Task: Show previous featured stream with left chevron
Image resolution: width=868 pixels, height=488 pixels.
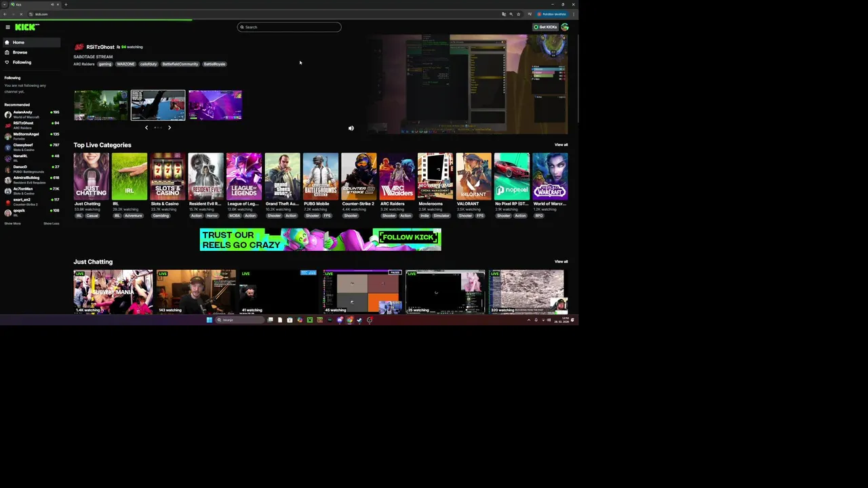Action: click(146, 127)
